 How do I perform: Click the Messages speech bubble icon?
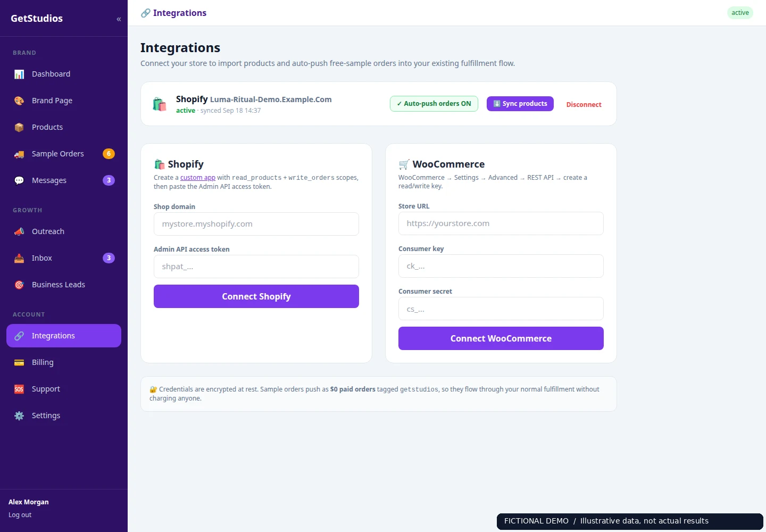point(19,180)
